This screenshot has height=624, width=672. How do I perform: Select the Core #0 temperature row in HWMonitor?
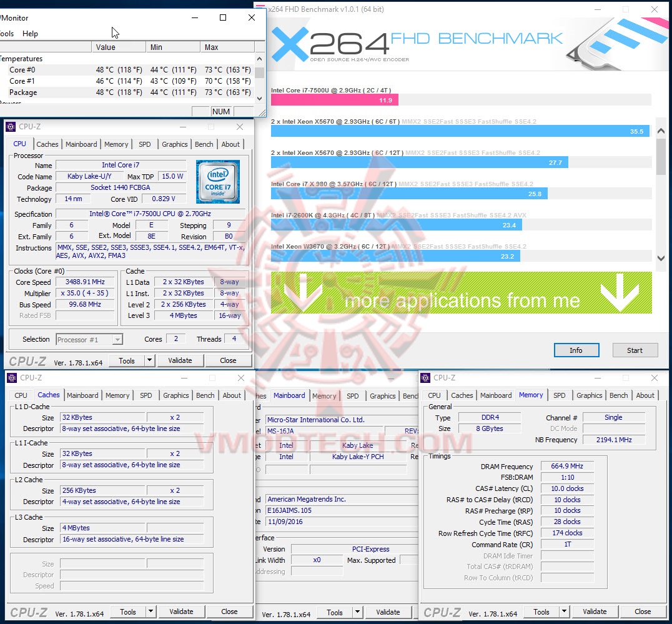pyautogui.click(x=127, y=70)
